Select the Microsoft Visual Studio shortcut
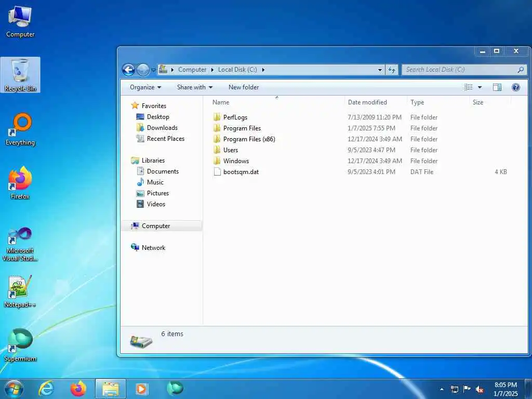 click(20, 244)
